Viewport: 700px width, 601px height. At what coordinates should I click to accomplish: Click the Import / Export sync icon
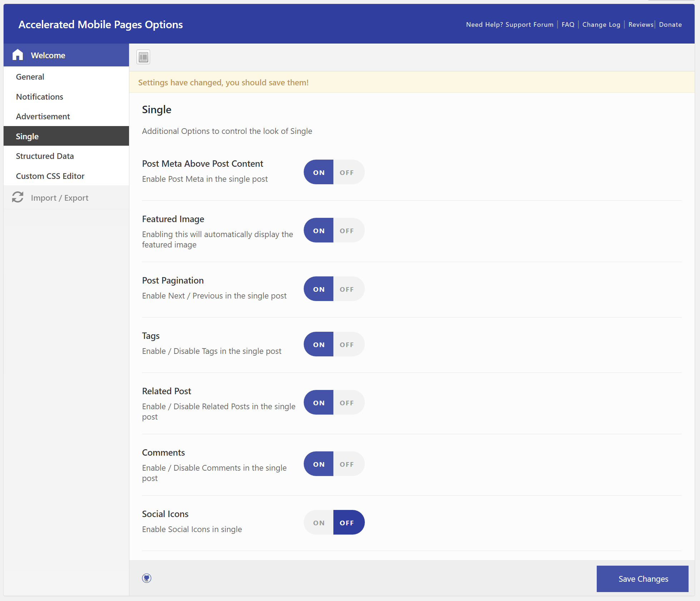19,197
